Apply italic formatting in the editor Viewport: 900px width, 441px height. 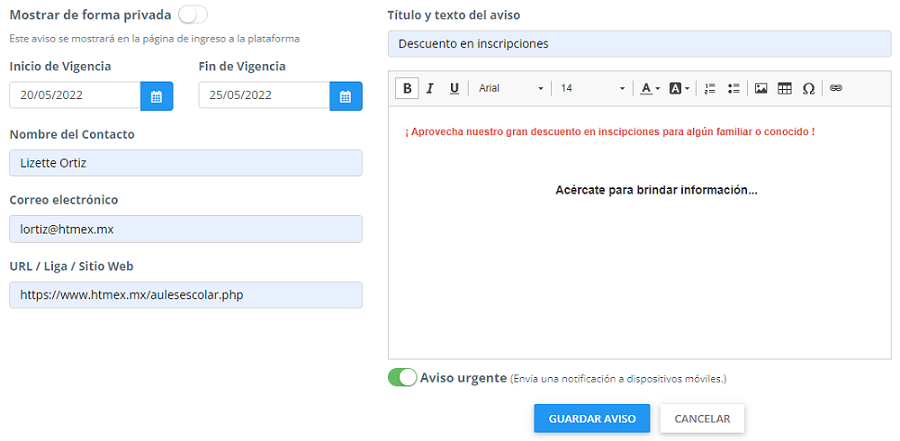click(430, 88)
